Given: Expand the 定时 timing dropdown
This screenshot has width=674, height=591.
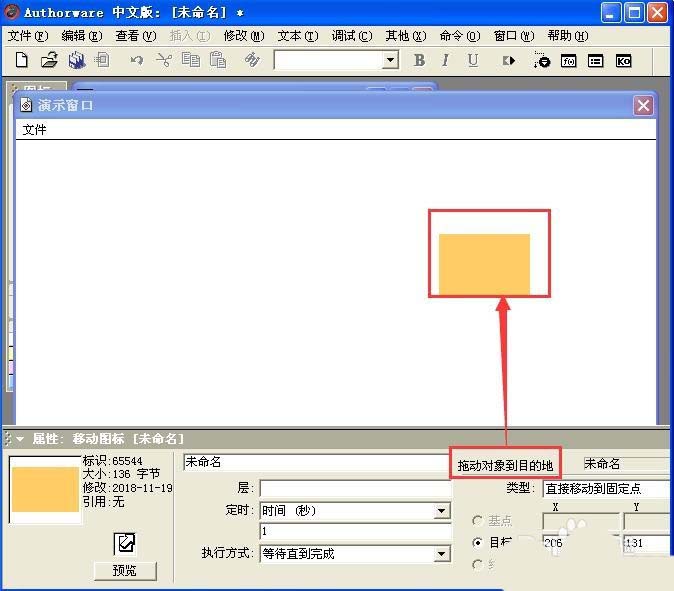Looking at the screenshot, I should [x=441, y=511].
